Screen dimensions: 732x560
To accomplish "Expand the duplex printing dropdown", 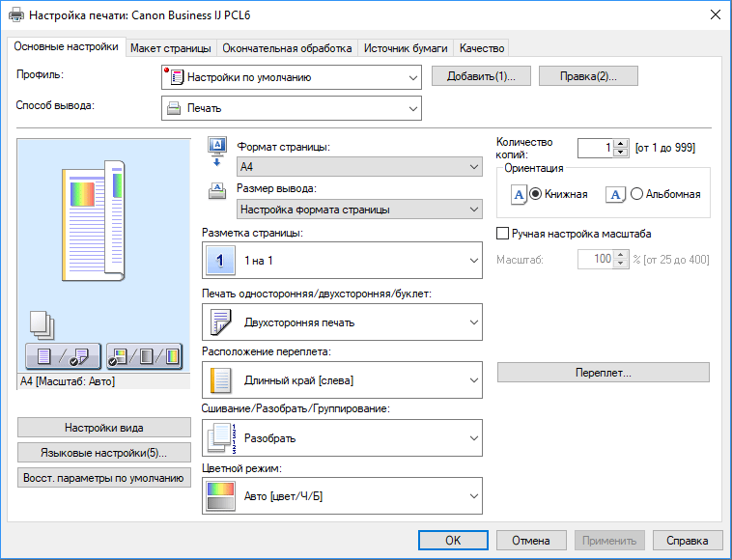I will click(342, 322).
